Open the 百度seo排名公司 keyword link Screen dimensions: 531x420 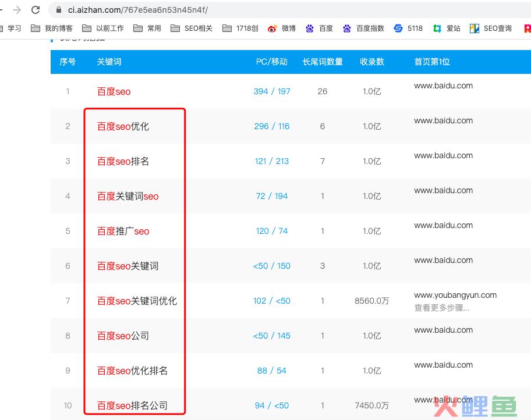point(132,405)
